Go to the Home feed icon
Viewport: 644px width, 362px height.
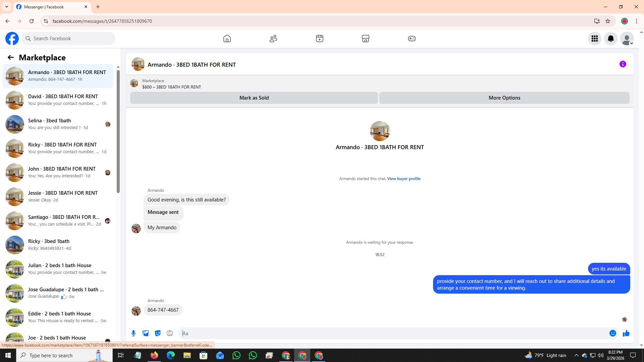coord(227,39)
